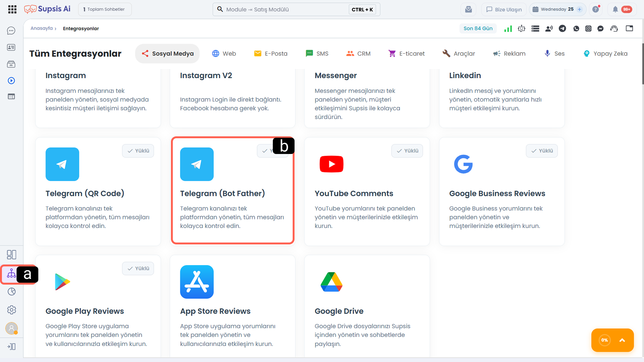This screenshot has width=644, height=362.
Task: Click the speaking users icon
Action: point(549,29)
